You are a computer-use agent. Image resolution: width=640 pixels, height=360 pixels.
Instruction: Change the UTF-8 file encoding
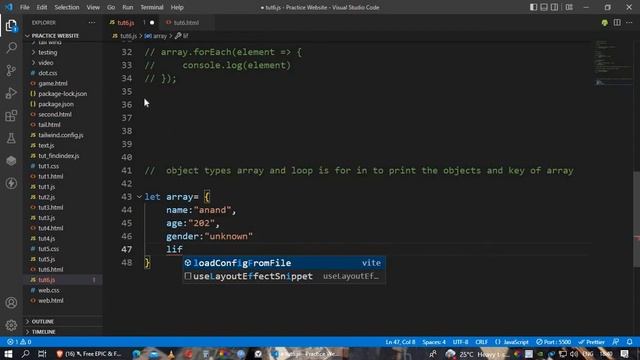click(x=460, y=342)
